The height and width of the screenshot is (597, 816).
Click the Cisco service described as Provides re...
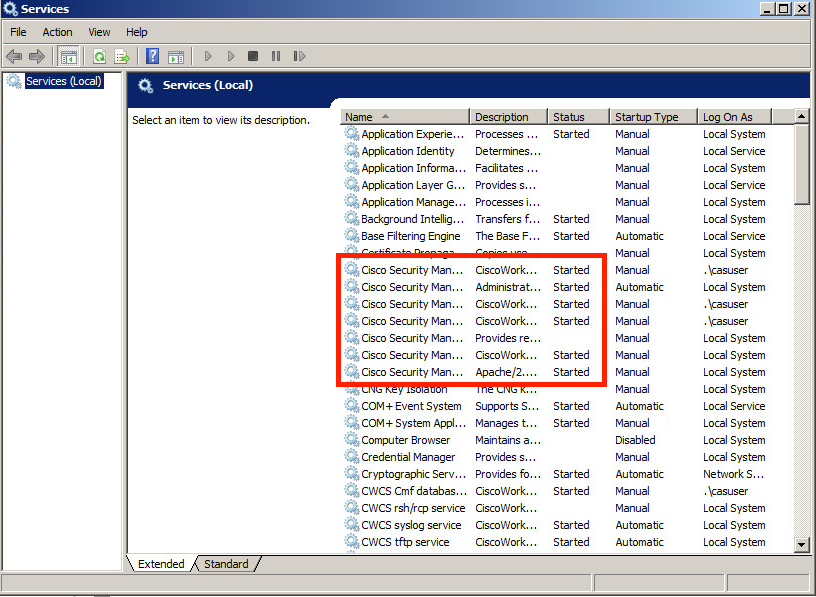(568, 338)
